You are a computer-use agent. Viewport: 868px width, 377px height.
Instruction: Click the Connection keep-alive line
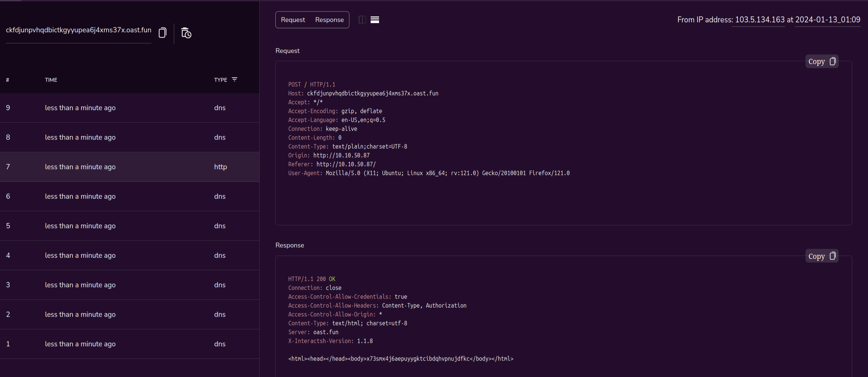pos(322,129)
